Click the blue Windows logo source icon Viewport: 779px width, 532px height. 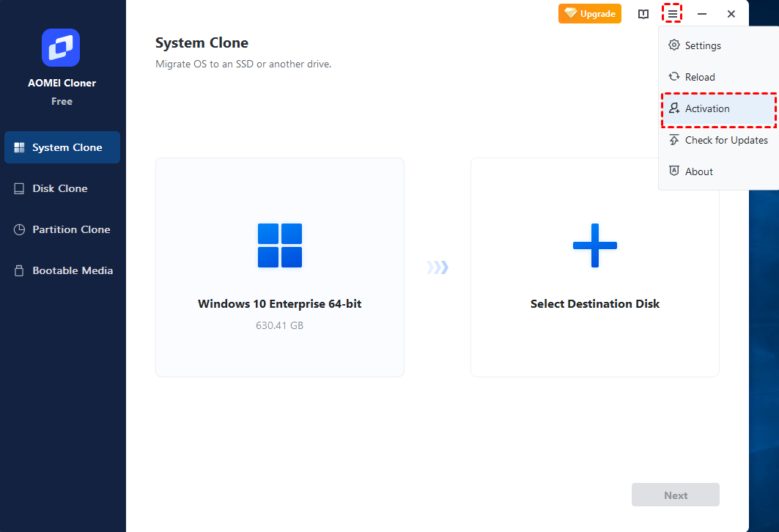point(280,245)
